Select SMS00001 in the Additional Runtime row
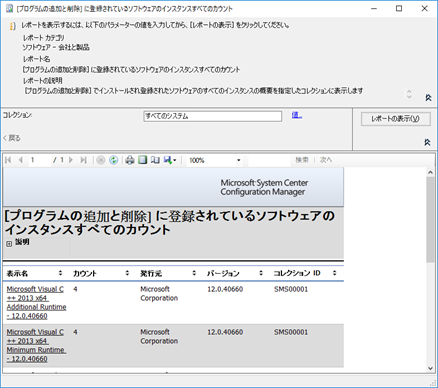This screenshot has width=438, height=388. pos(291,289)
